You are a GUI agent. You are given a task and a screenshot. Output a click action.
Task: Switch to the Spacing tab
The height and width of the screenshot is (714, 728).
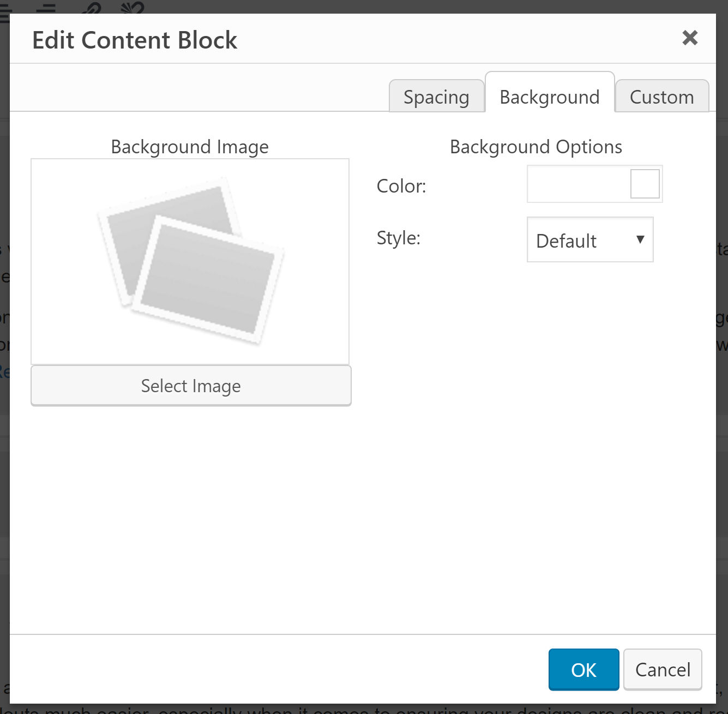click(x=436, y=97)
